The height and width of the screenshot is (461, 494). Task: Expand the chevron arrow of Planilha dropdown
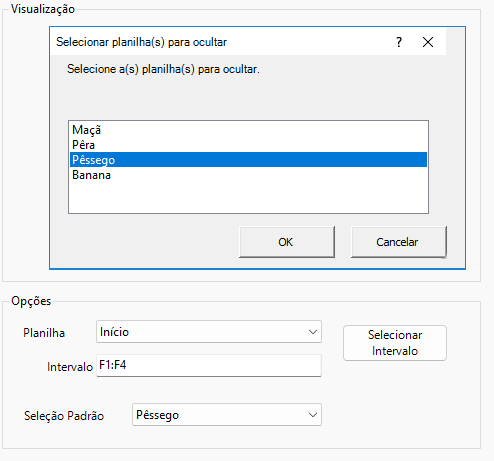tap(312, 332)
